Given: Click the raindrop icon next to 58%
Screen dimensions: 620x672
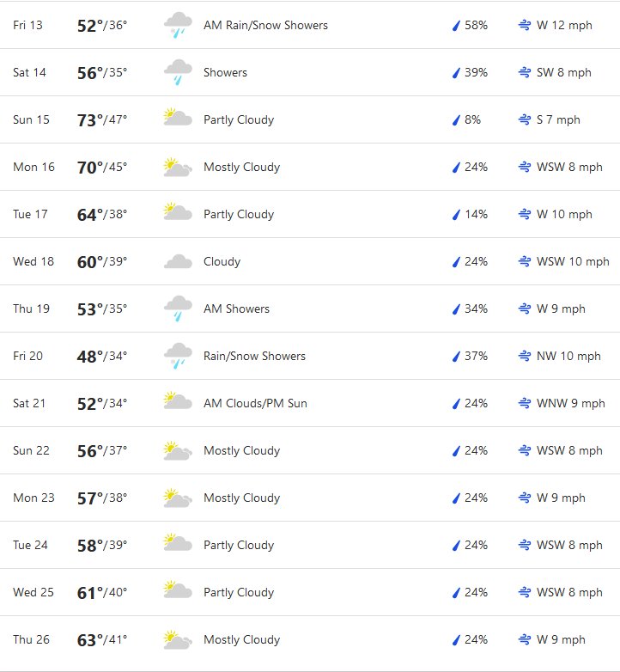Looking at the screenshot, I should point(457,25).
